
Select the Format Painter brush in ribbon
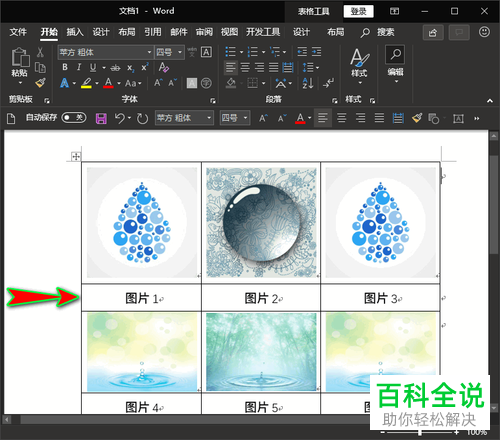40,83
